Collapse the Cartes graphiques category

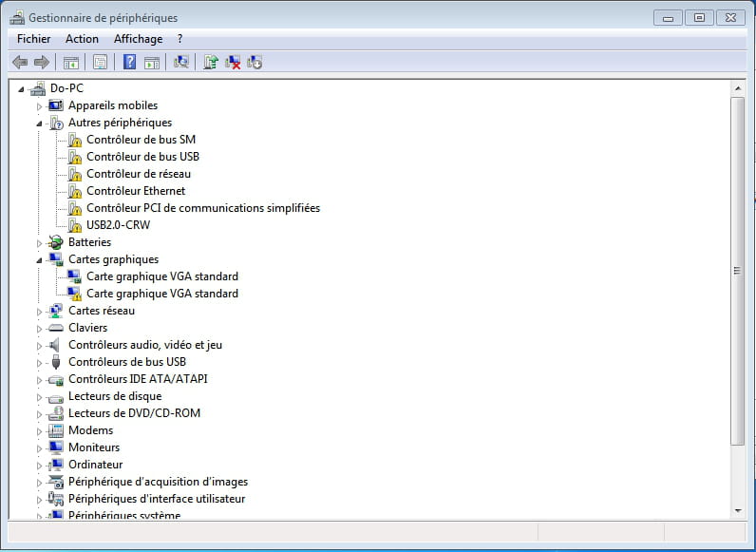(40, 260)
